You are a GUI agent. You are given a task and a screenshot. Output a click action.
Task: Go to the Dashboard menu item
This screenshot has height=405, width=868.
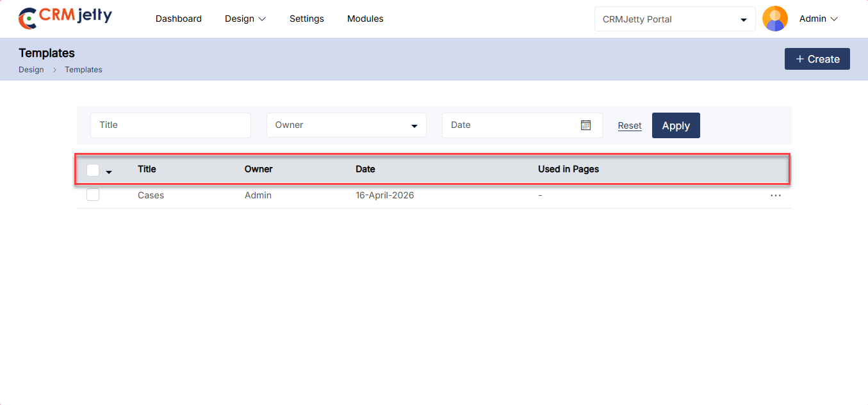click(x=179, y=19)
